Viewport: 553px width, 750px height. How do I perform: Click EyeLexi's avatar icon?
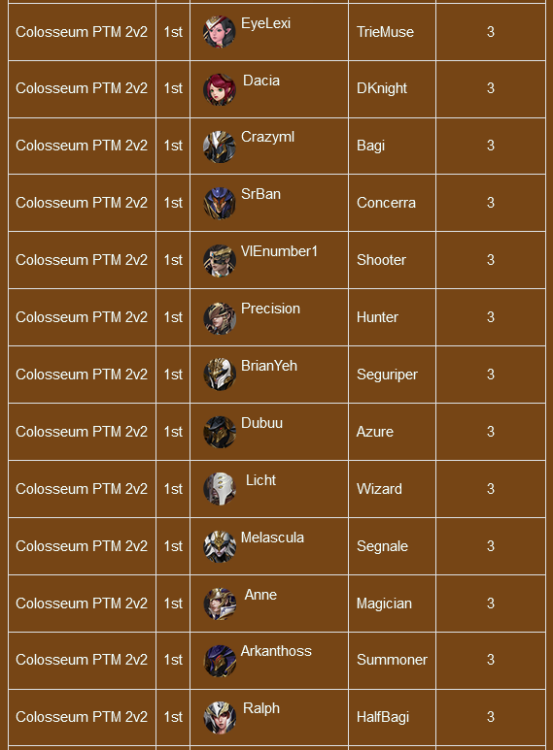pos(219,32)
